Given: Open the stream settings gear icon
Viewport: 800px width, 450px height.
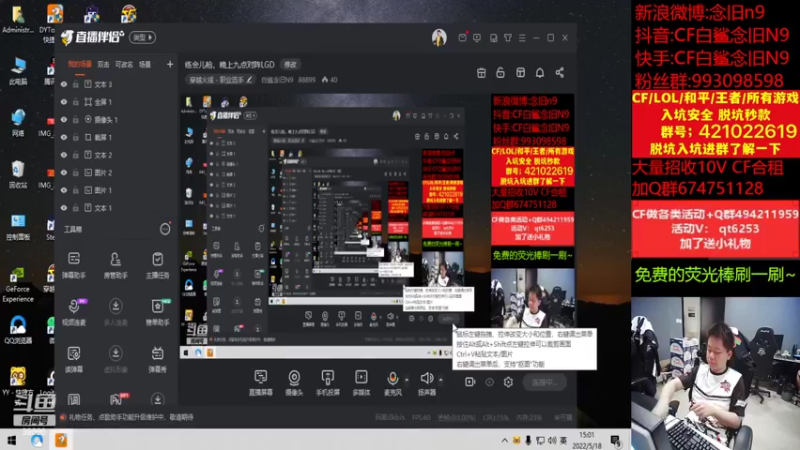Looking at the screenshot, I should point(508,382).
